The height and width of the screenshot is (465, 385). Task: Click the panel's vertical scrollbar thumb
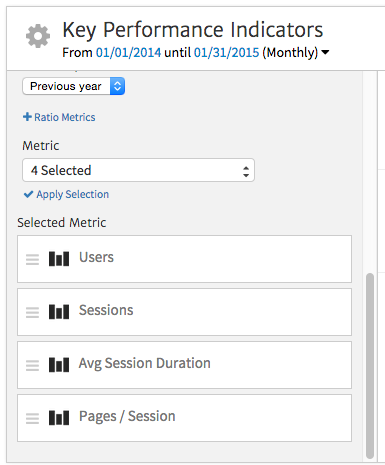pyautogui.click(x=370, y=366)
